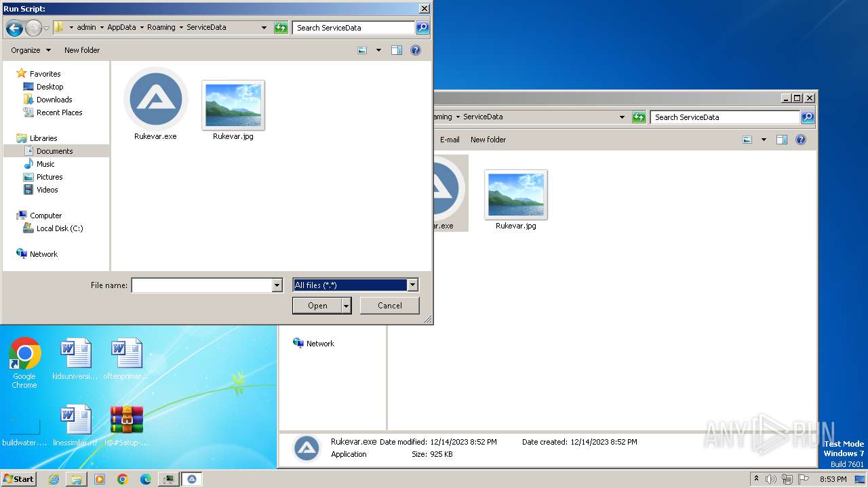Change view icon in background Explorer window
Viewport: 868px width, 488px height.
click(x=747, y=140)
